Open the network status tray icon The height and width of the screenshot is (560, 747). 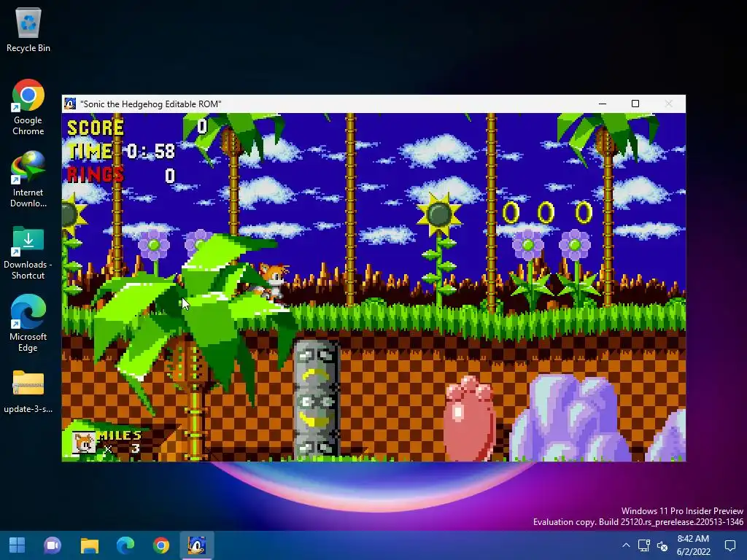pyautogui.click(x=644, y=545)
